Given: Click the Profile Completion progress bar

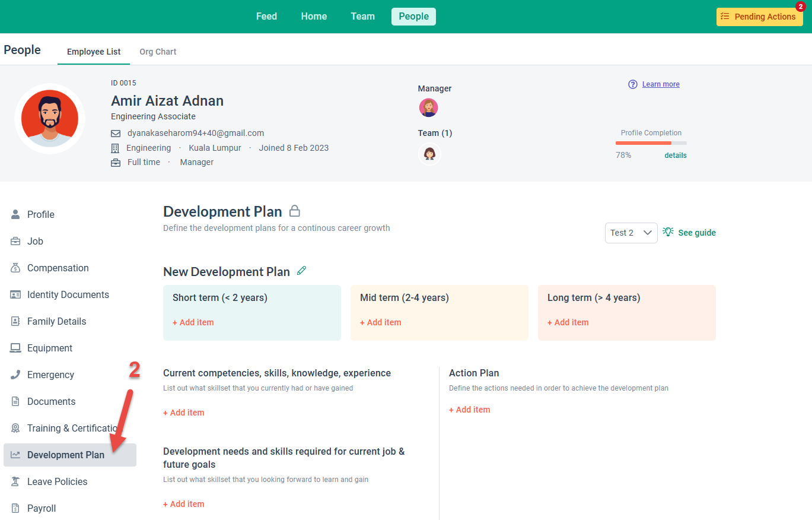Looking at the screenshot, I should 651,143.
